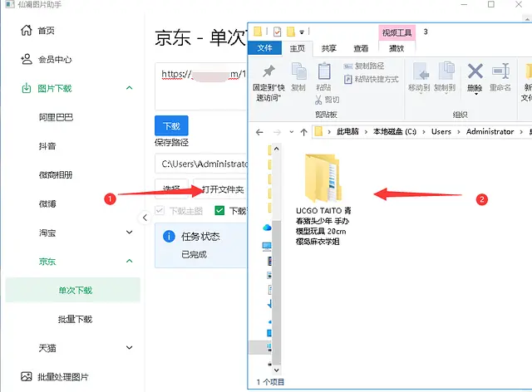The height and width of the screenshot is (392, 532).
Task: Click quick access properties checkmark icon
Action: click(277, 32)
